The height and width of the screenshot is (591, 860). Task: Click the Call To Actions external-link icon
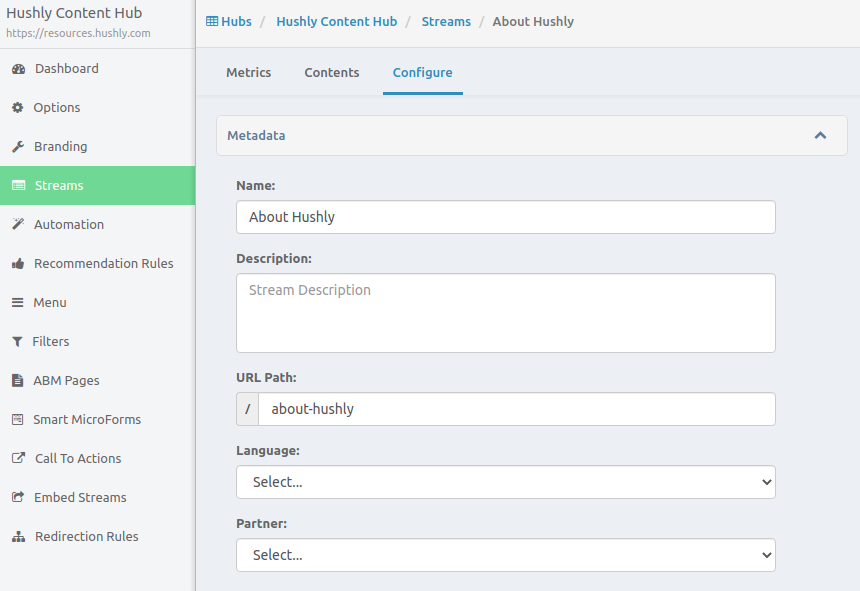coord(19,458)
